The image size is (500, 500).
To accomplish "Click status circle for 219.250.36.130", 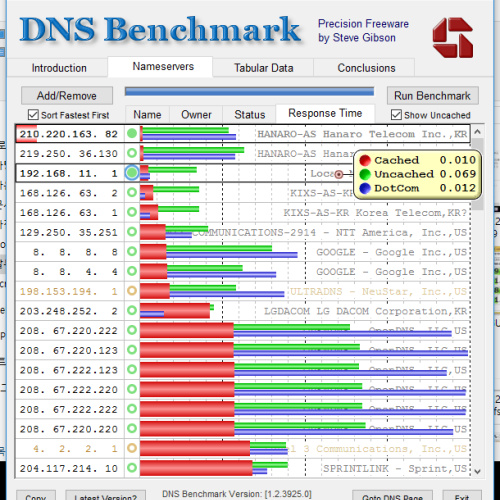I will coord(132,153).
